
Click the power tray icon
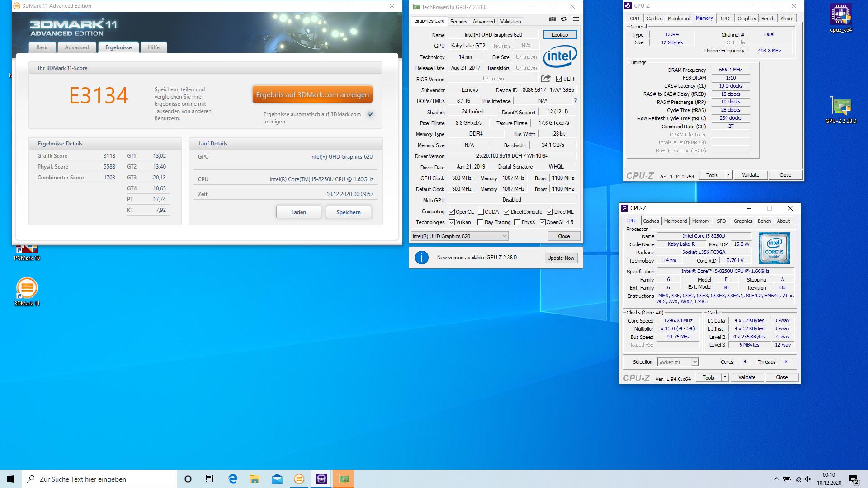pos(787,479)
